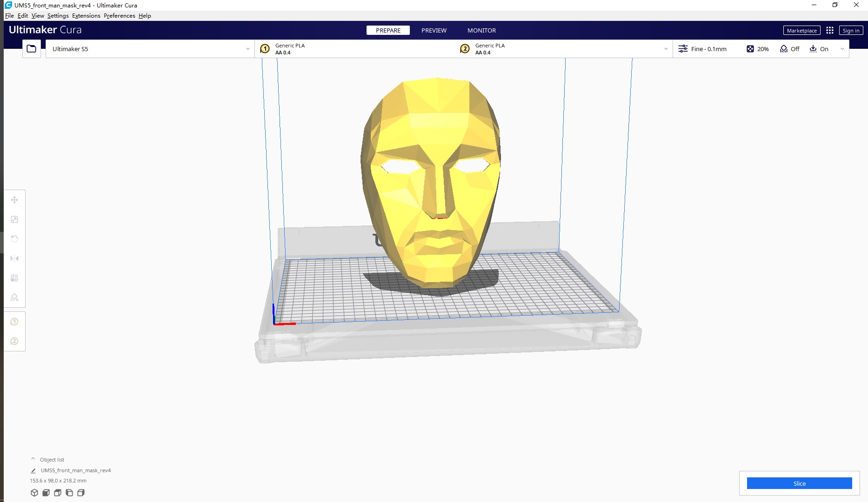Switch to 3D view cube icon
868x502 pixels.
[34, 493]
